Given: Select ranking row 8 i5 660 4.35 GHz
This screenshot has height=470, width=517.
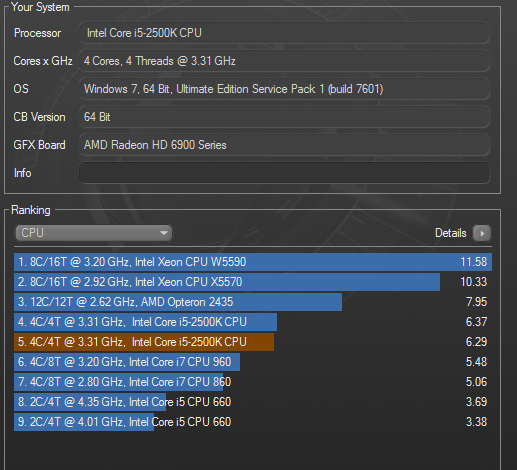Looking at the screenshot, I should (x=253, y=402).
